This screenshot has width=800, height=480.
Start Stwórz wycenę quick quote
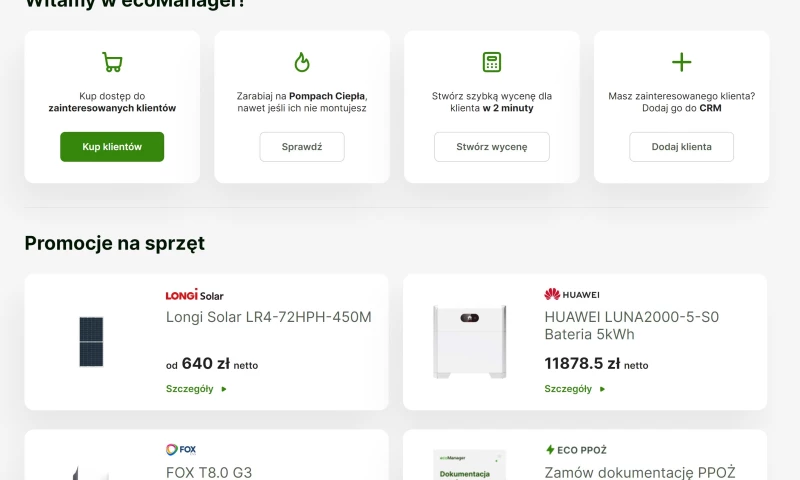[492, 147]
